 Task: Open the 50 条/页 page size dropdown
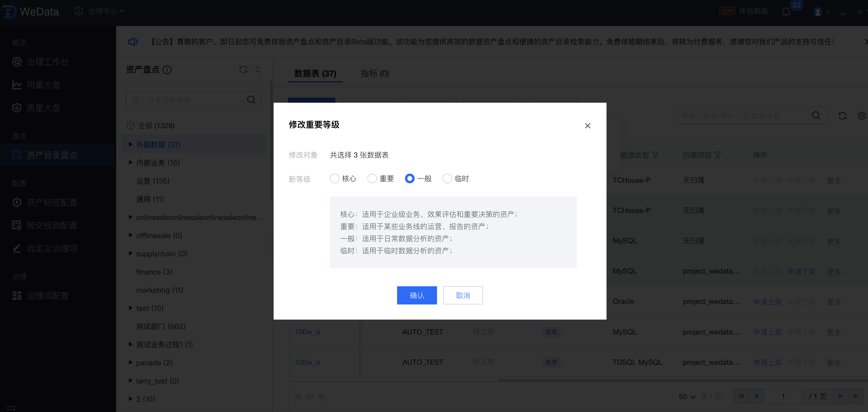click(x=687, y=397)
